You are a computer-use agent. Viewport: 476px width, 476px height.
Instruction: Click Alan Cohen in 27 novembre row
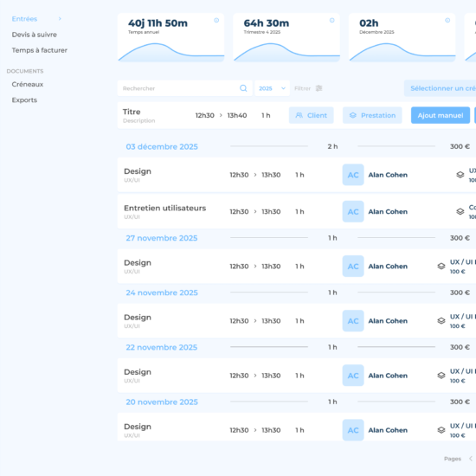pos(388,267)
